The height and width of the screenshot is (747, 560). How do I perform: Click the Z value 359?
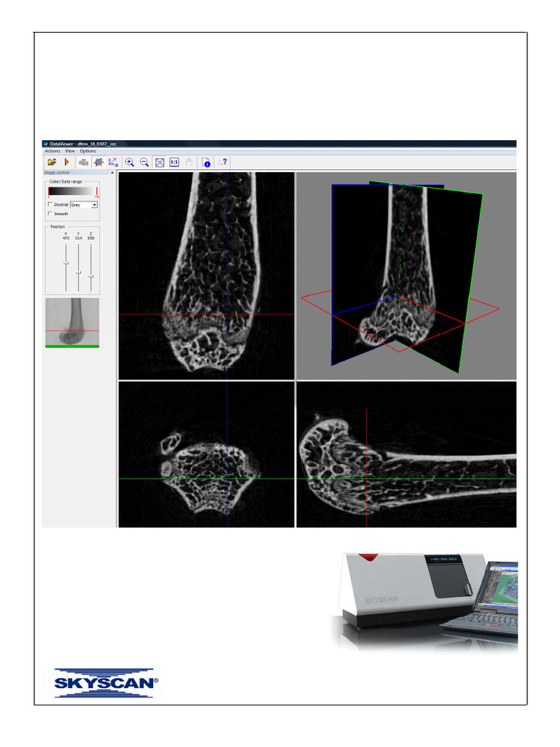pos(90,239)
